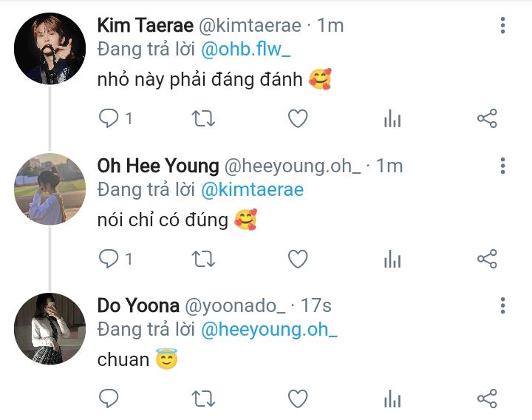The image size is (532, 420).
Task: Share Oh Hee Young's tweet
Action: [x=487, y=259]
